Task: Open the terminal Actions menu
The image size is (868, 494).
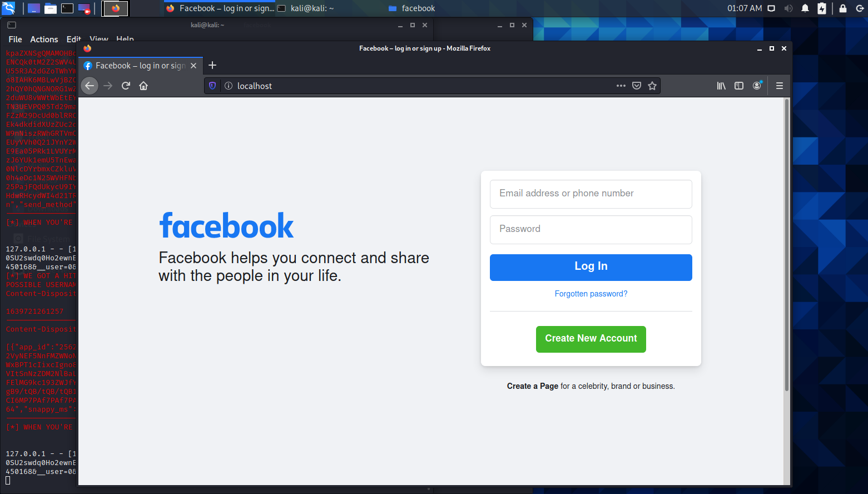Action: click(x=44, y=39)
